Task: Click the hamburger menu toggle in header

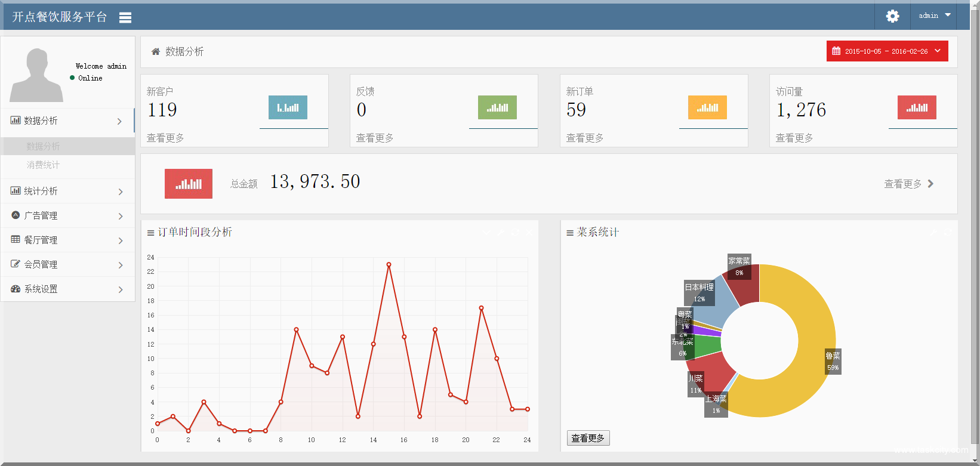Action: [125, 17]
